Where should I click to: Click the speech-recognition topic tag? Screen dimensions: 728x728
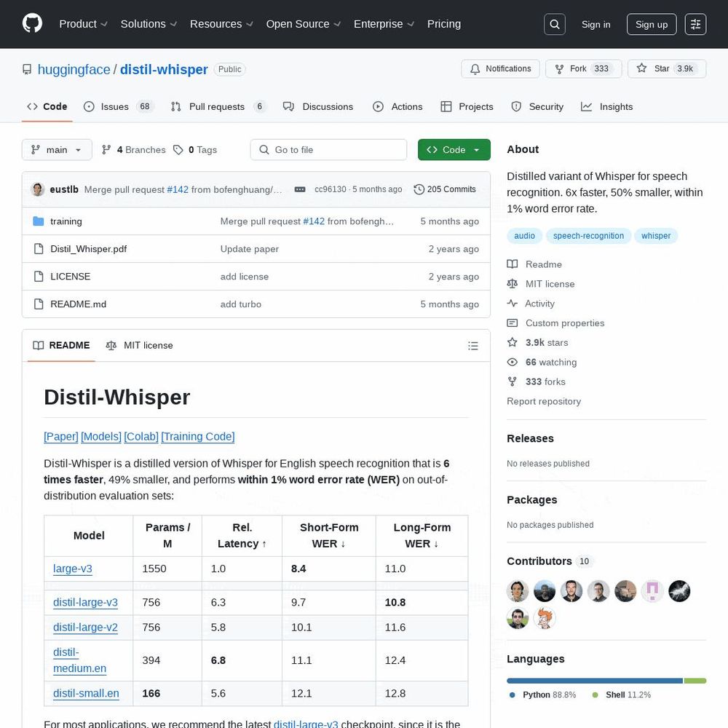588,236
